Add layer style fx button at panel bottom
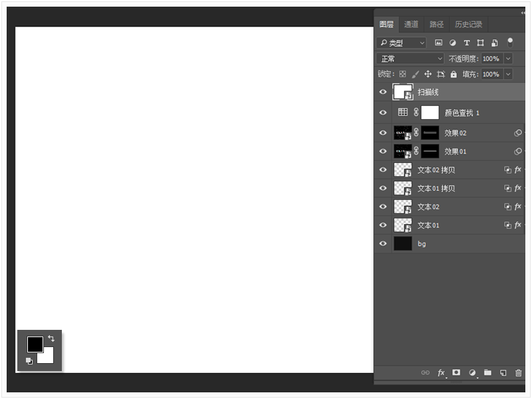532x399 pixels. (442, 373)
